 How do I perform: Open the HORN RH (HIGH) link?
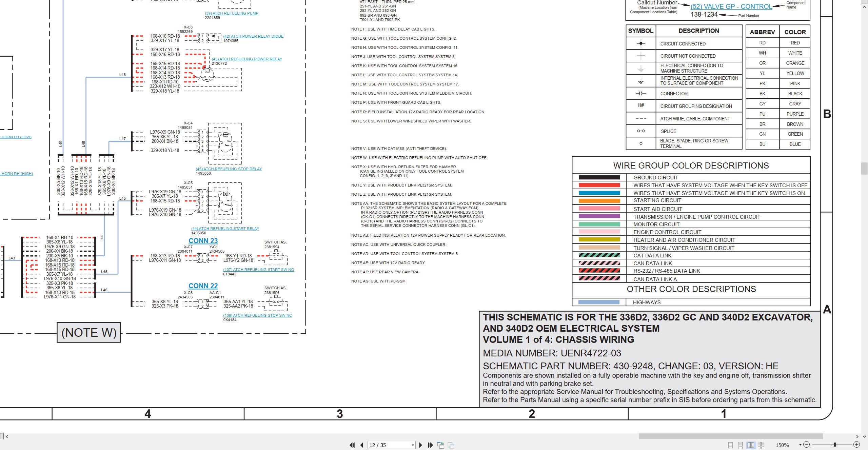coord(16,174)
